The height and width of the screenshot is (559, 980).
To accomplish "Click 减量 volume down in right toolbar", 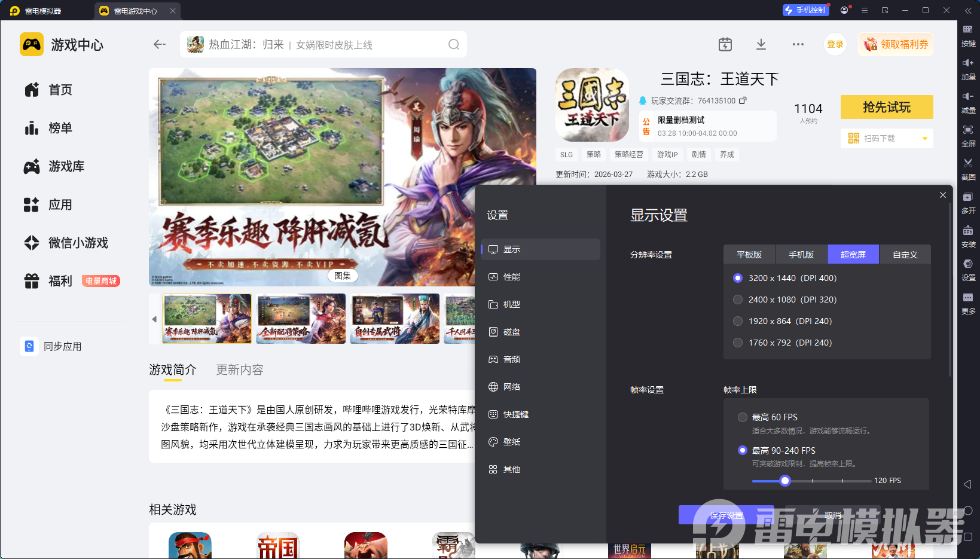I will [968, 103].
